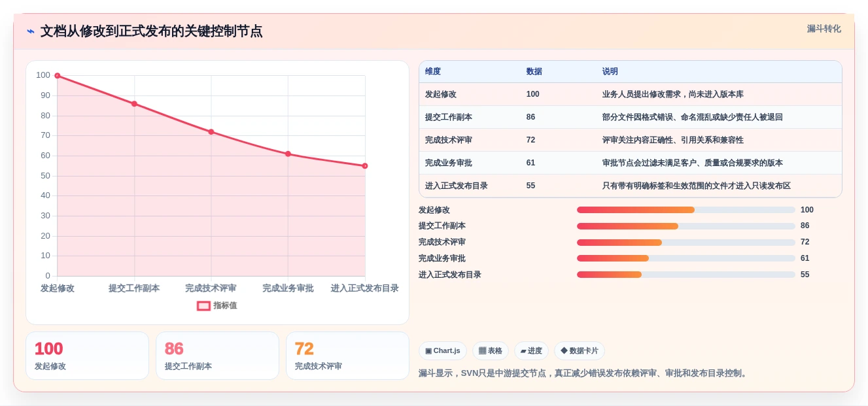Click the Chart.js tag
The width and height of the screenshot is (868, 406).
[443, 351]
